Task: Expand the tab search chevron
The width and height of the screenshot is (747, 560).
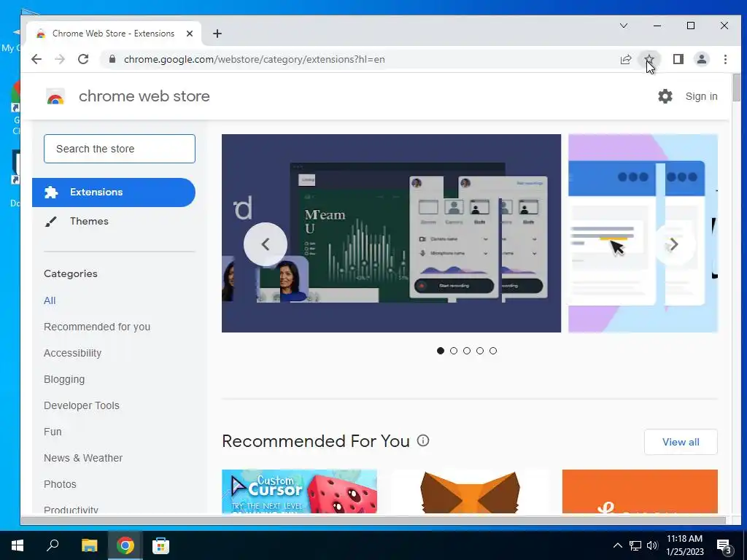Action: [623, 26]
